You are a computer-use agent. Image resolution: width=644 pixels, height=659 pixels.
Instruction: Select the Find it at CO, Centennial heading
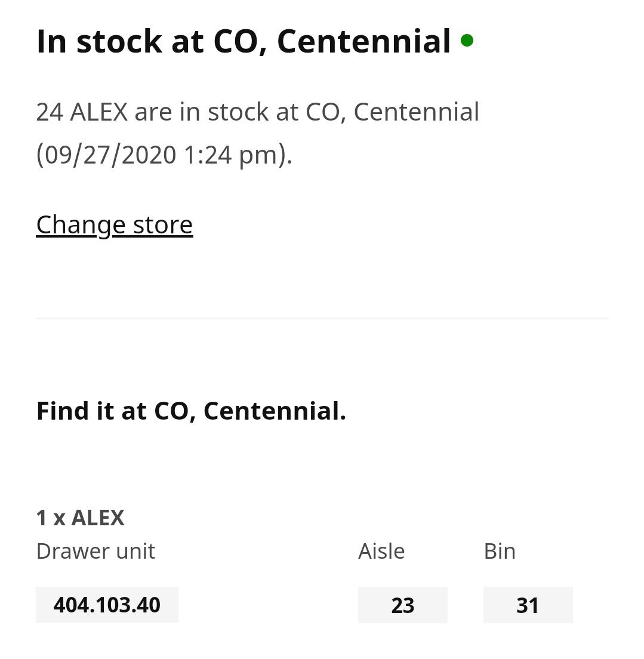click(x=191, y=410)
